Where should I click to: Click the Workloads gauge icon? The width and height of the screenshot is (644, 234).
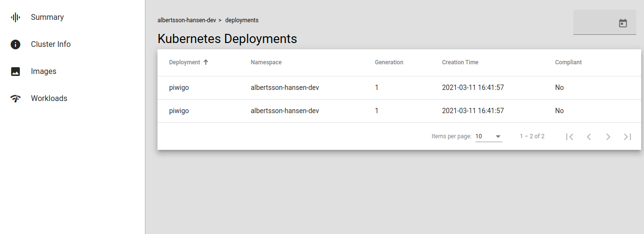15,99
